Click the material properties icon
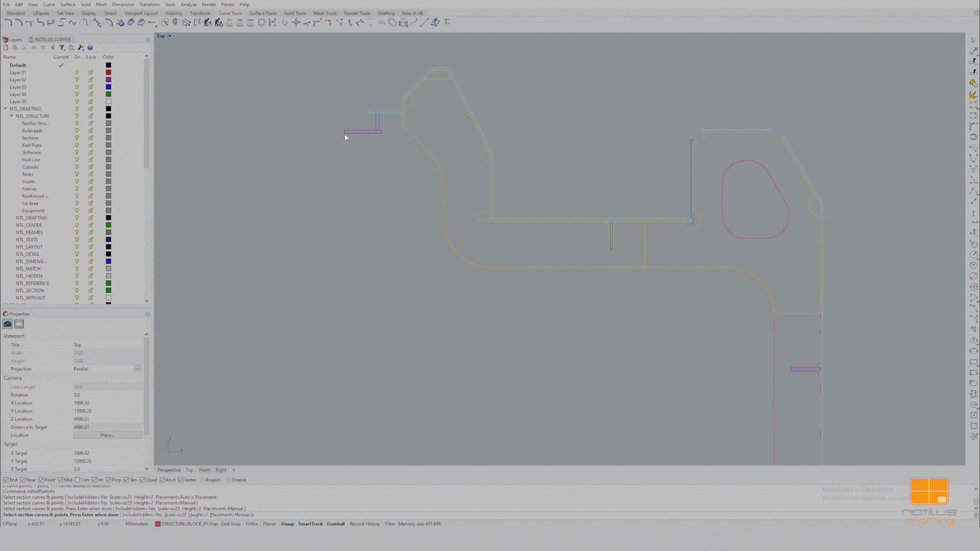This screenshot has height=551, width=980. coord(19,324)
